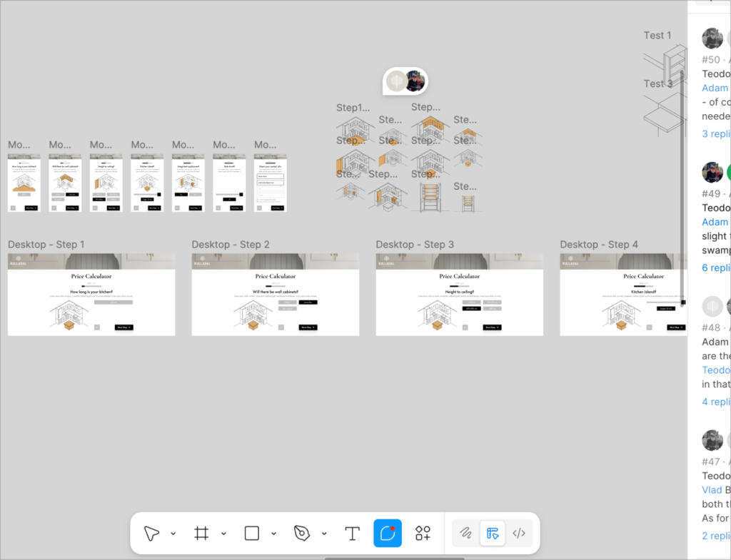731x560 pixels.
Task: Select the Move tool arrow
Action: [x=151, y=533]
